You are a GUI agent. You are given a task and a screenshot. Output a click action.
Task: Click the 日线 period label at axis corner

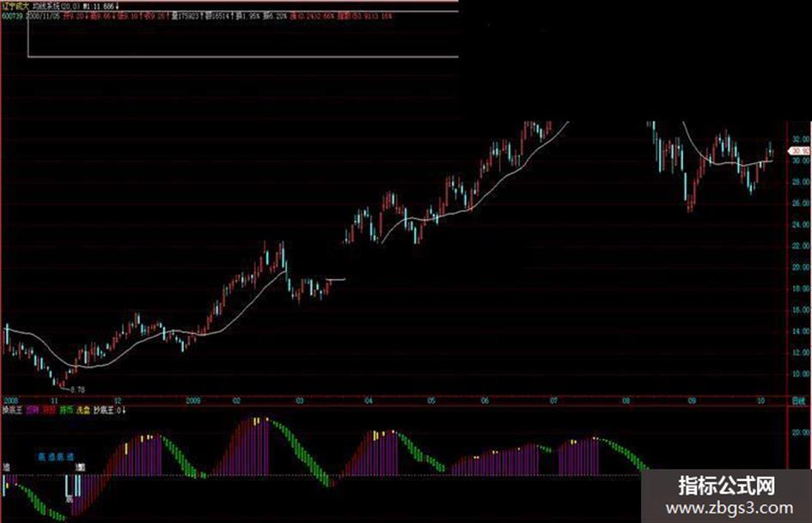coord(798,401)
